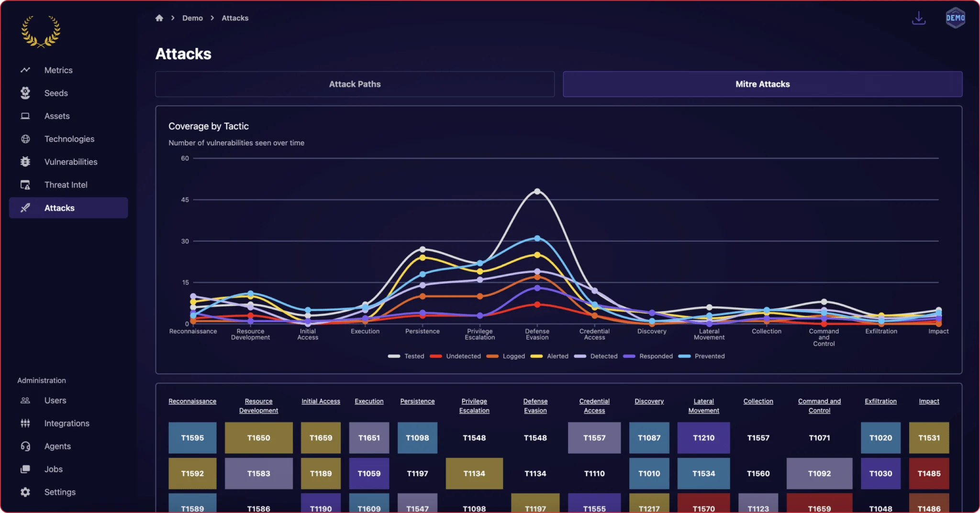Switch to the Attack Paths tab

click(x=355, y=84)
